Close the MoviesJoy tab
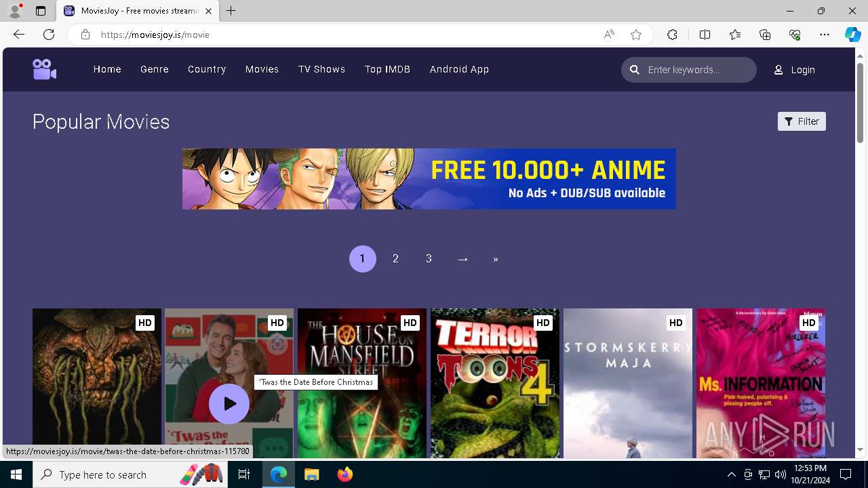The image size is (868, 488). pos(208,11)
